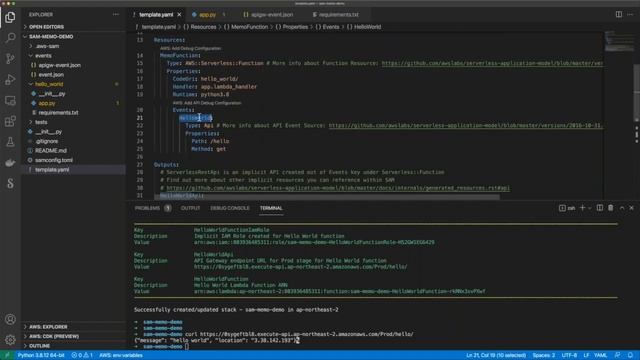Screen dimensions: 640x360
Task: Switch to the app.py tab
Action: [x=208, y=15]
